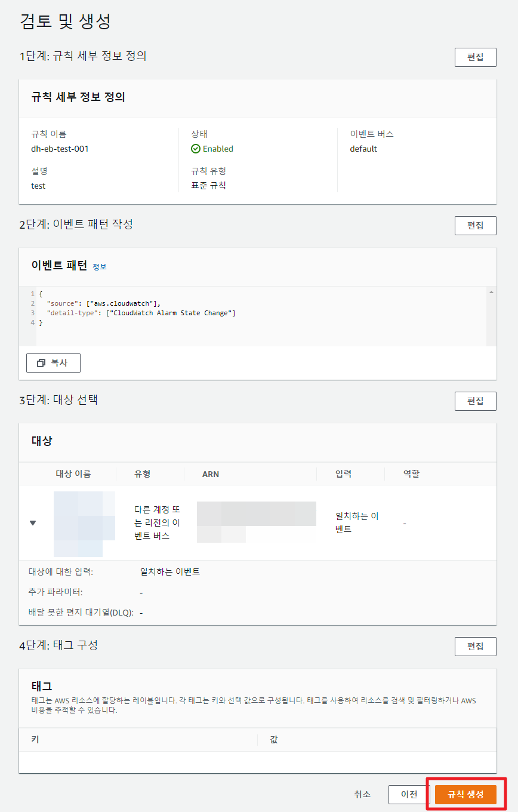The height and width of the screenshot is (812, 518).
Task: Click the 역할 column header
Action: pos(411,473)
